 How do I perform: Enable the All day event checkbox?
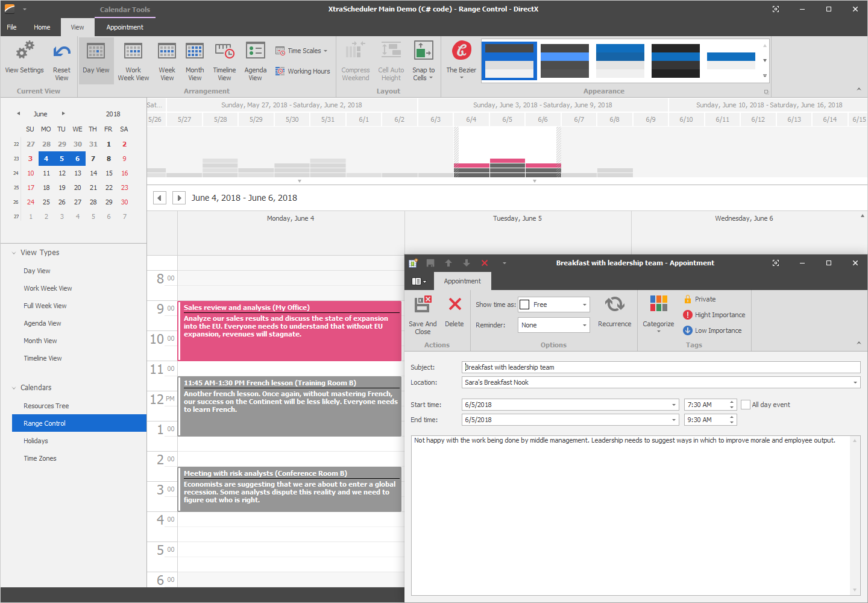click(746, 405)
